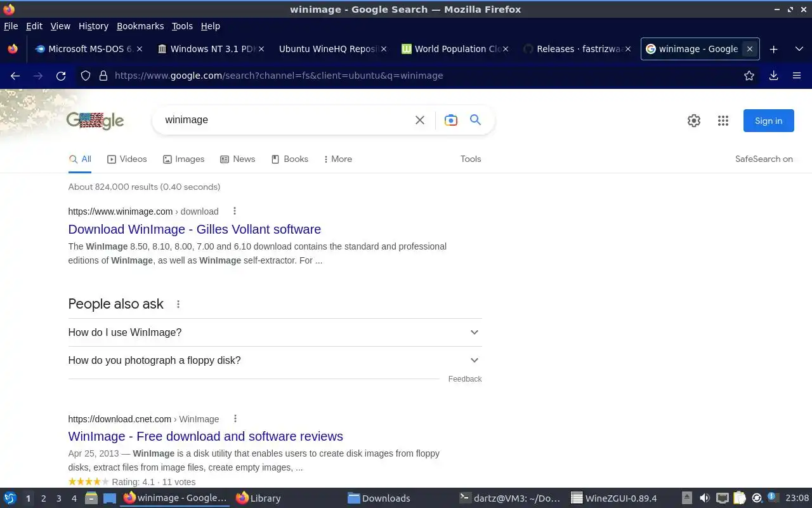Open the Tools search options
The height and width of the screenshot is (508, 812).
coord(471,159)
